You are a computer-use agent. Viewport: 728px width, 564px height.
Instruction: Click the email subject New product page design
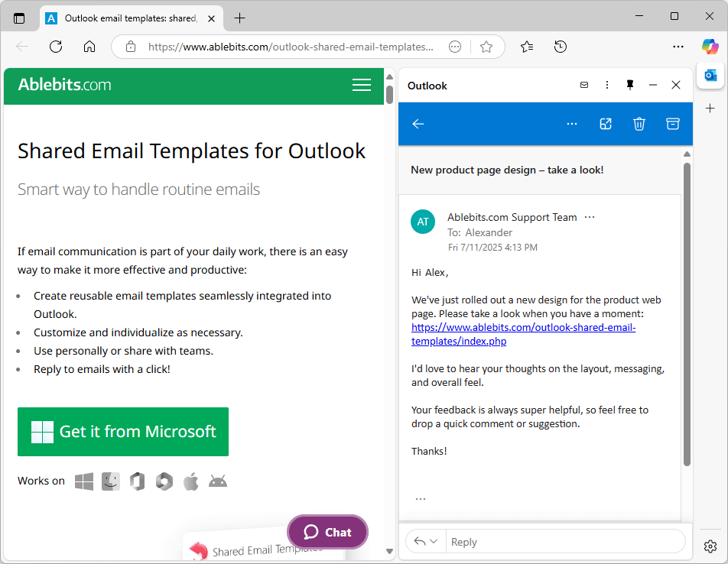507,170
